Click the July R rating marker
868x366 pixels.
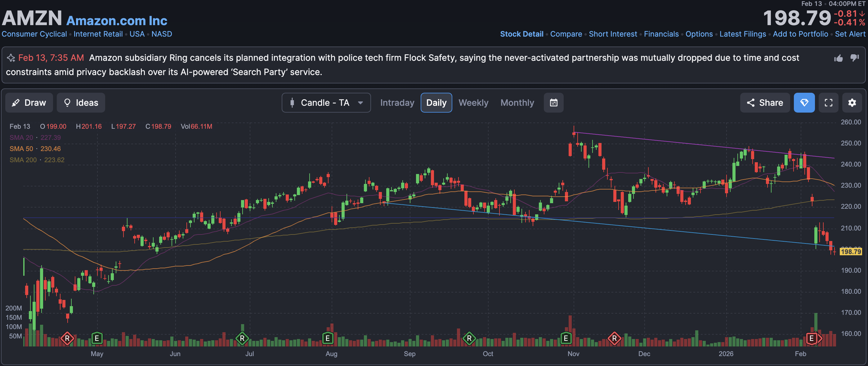point(242,338)
